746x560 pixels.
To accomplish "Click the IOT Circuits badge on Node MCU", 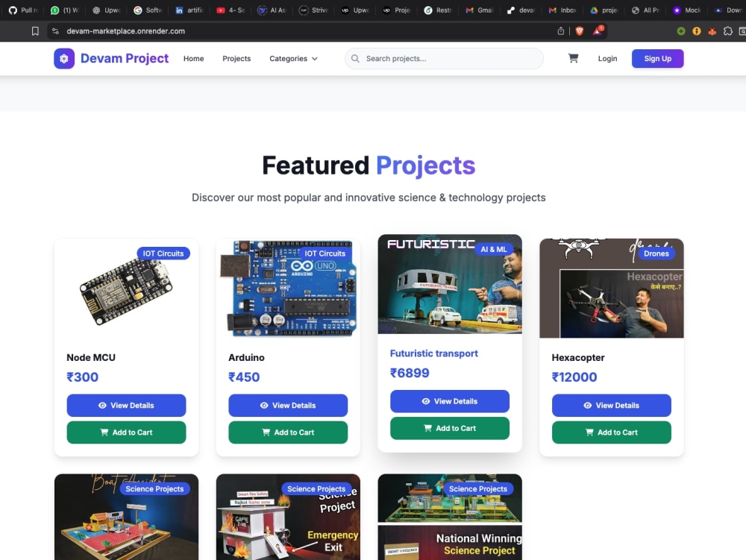I will [x=163, y=254].
